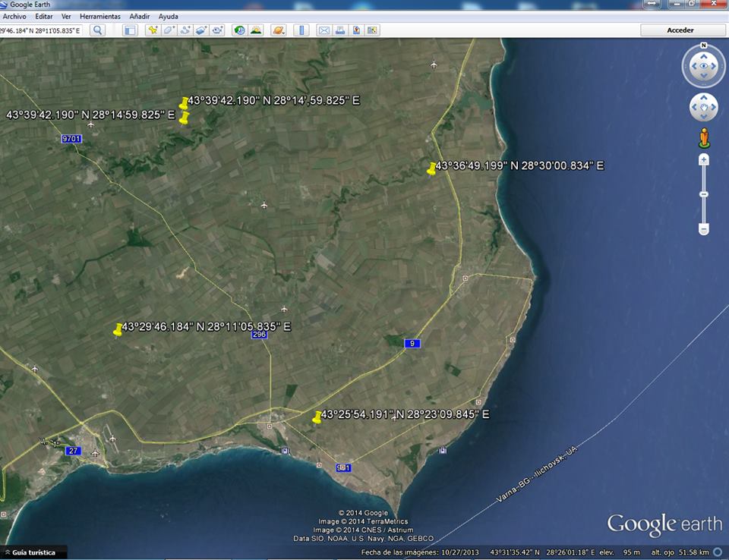Add a new placemark pin
Image resolution: width=729 pixels, height=560 pixels.
coord(153,30)
